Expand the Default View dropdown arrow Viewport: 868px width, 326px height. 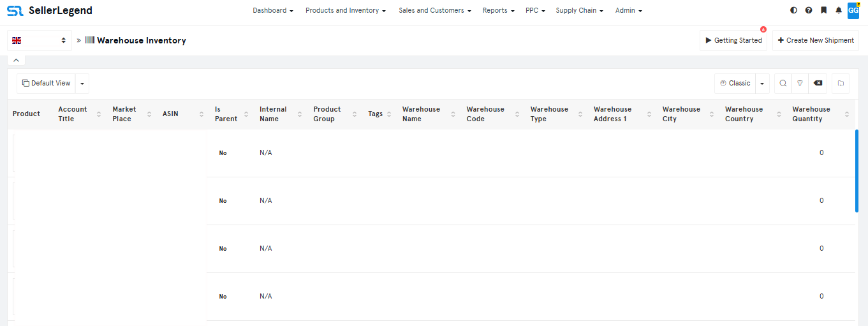[x=82, y=84]
